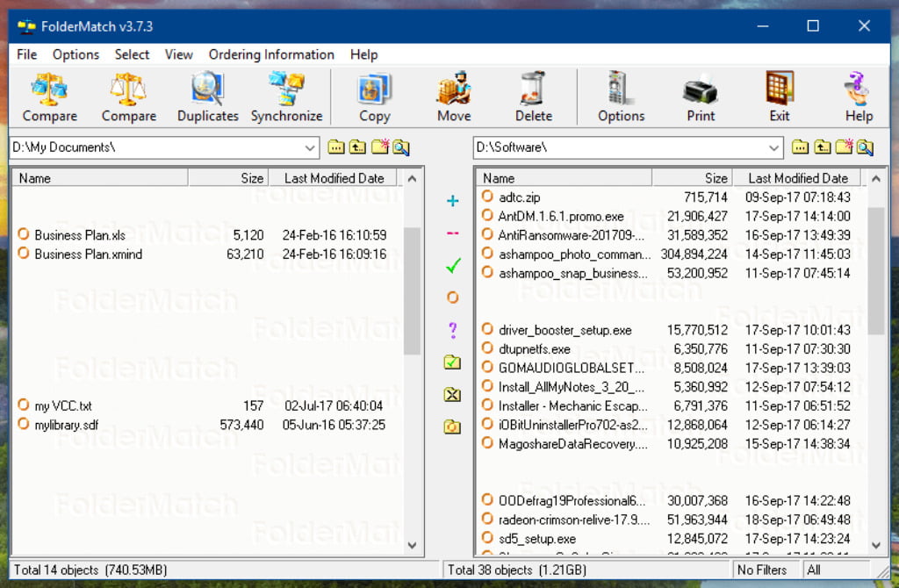The image size is (899, 588).
Task: Click the up-one-level folder icon for left pane
Action: [358, 147]
